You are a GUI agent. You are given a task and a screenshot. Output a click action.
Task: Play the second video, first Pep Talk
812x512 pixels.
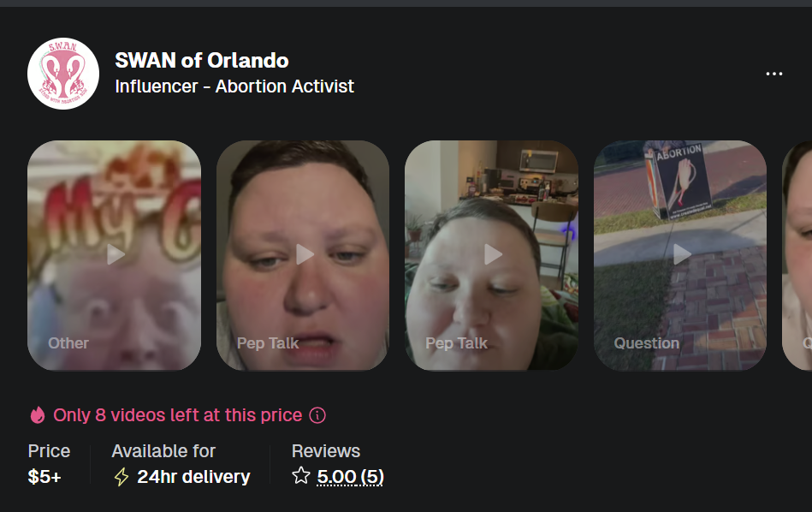[x=303, y=255]
